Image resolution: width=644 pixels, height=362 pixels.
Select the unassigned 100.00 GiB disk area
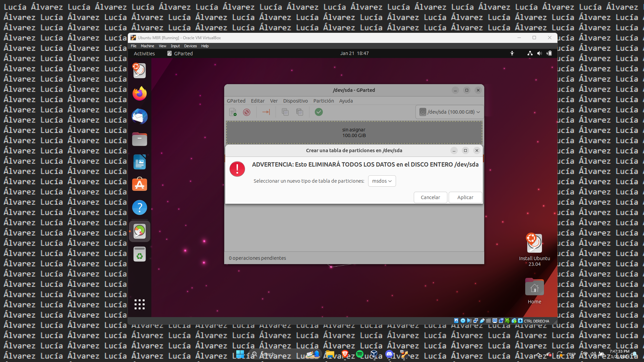(354, 133)
